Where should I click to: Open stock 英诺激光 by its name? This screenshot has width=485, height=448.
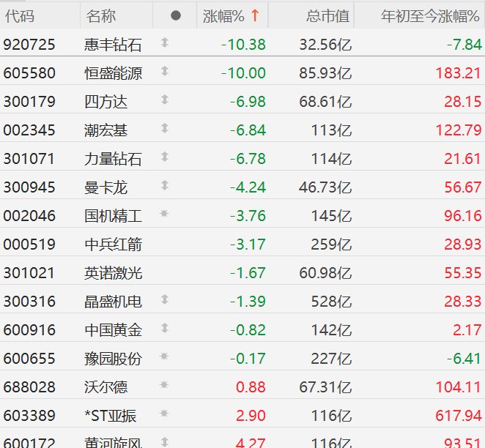113,273
